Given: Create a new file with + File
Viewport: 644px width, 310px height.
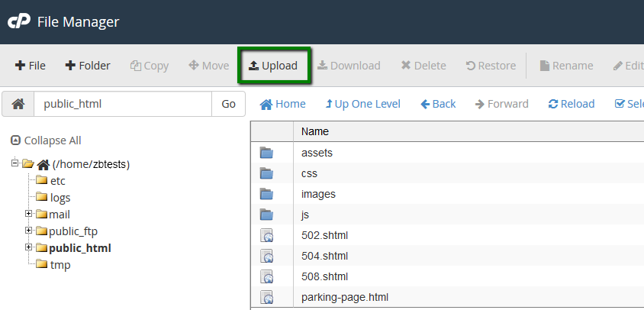Looking at the screenshot, I should tap(31, 66).
